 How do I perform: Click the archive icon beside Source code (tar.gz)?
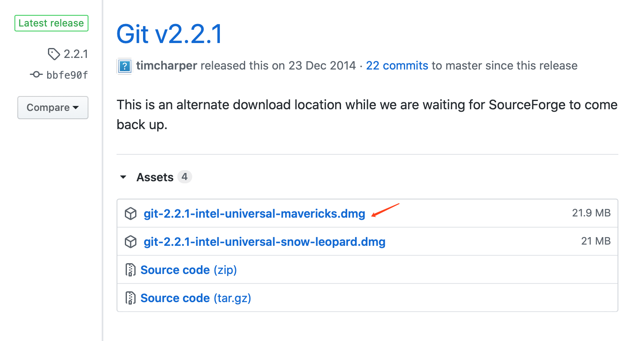[x=131, y=298]
